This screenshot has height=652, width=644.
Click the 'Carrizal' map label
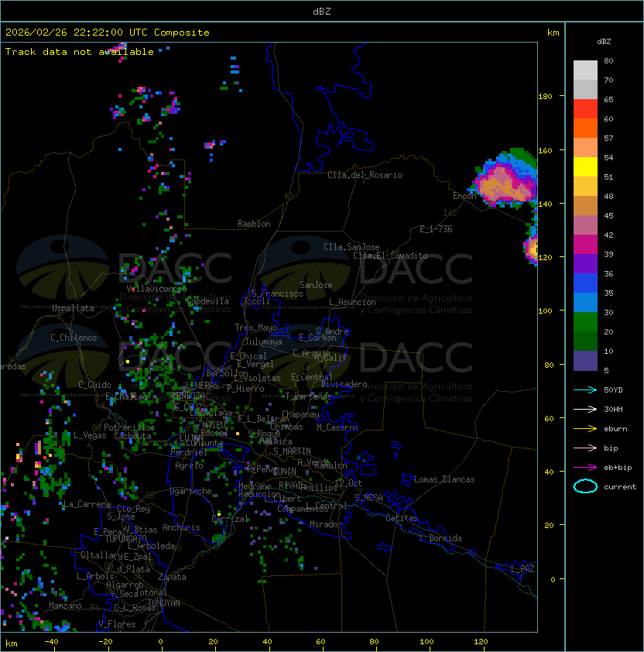pyautogui.click(x=230, y=519)
